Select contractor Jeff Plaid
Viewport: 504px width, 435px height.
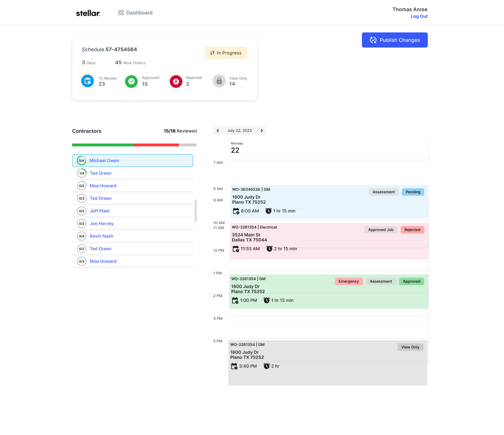pos(100,211)
